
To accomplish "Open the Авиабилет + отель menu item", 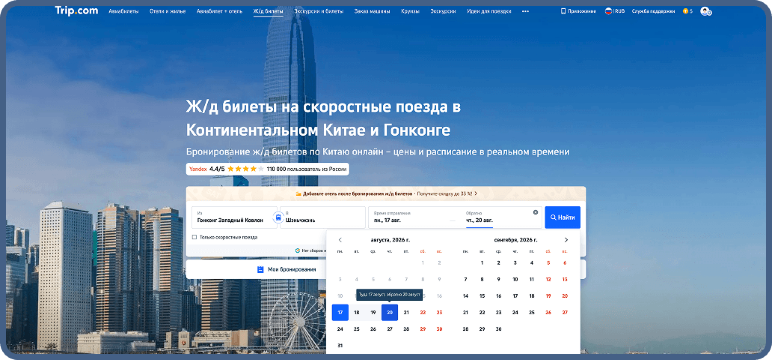I will click(x=219, y=11).
